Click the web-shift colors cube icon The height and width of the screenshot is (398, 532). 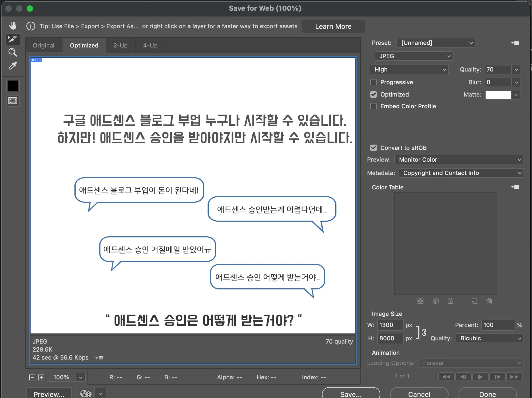tap(435, 301)
